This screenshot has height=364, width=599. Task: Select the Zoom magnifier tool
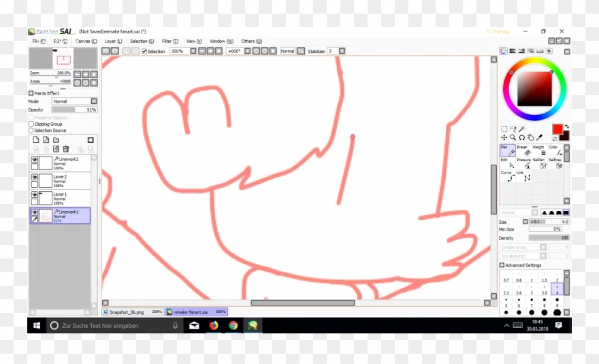click(x=513, y=137)
